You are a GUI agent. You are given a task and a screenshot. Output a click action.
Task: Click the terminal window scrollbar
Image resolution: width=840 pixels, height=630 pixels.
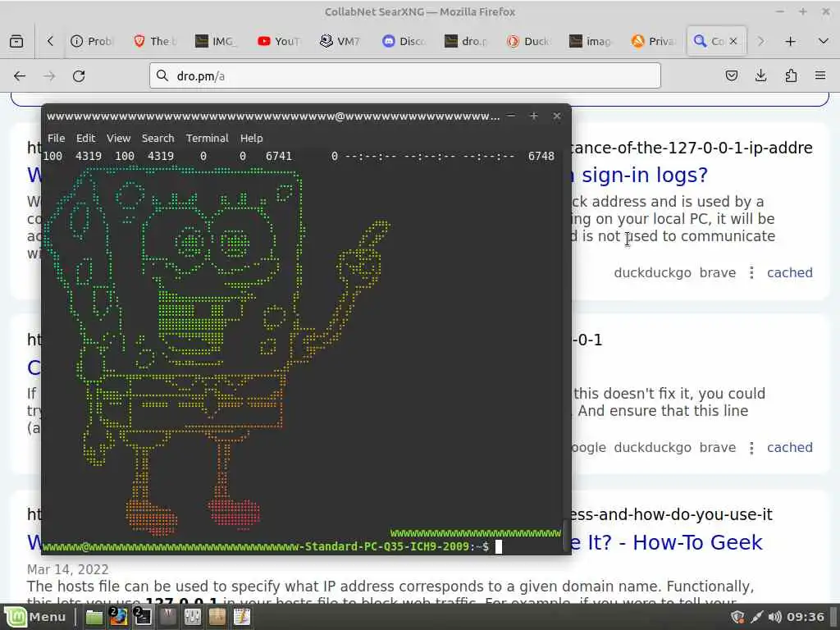click(x=566, y=535)
